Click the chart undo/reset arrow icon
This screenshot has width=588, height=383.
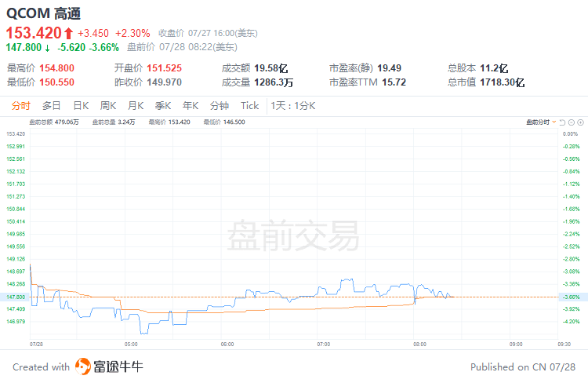(562, 122)
